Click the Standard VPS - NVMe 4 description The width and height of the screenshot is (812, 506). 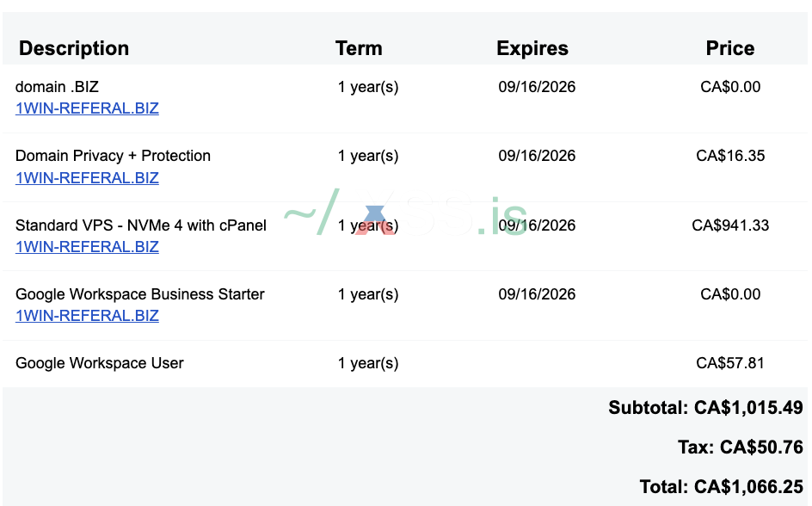(141, 225)
